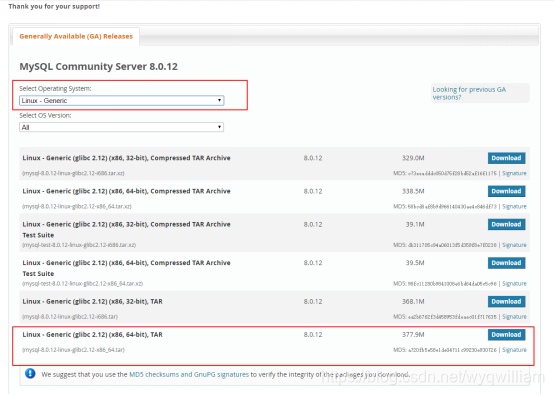The height and width of the screenshot is (395, 554).
Task: Select filename mysql-test-8.0.12 x86_64.tar.xz text
Action: [83, 283]
